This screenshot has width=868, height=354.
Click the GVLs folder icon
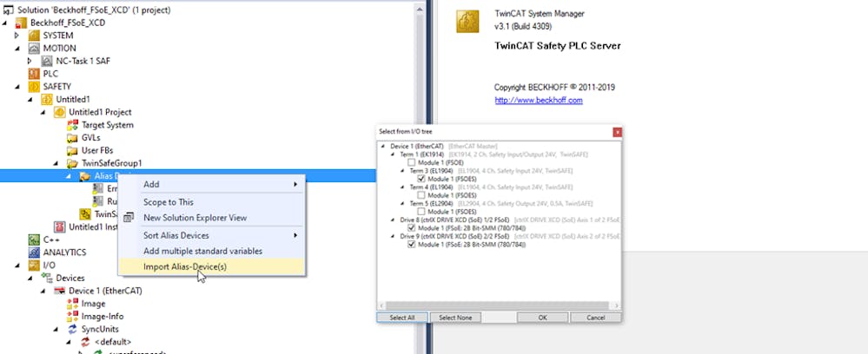click(72, 138)
